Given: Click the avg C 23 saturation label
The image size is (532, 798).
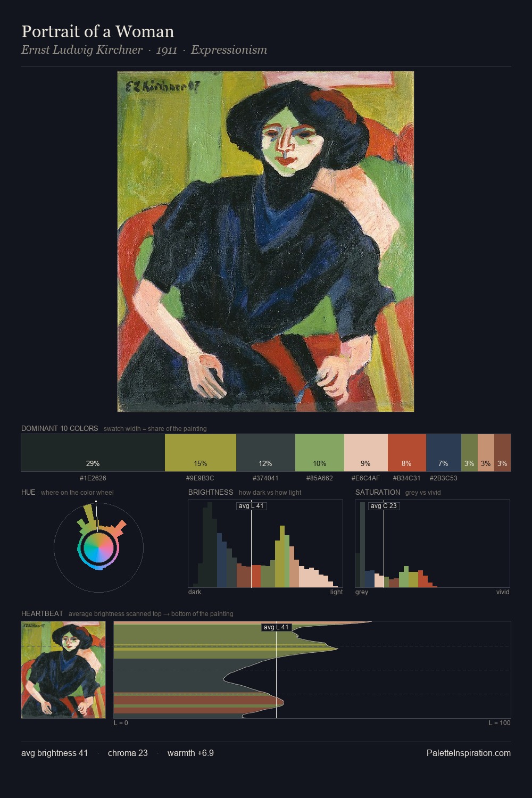Looking at the screenshot, I should pos(384,506).
